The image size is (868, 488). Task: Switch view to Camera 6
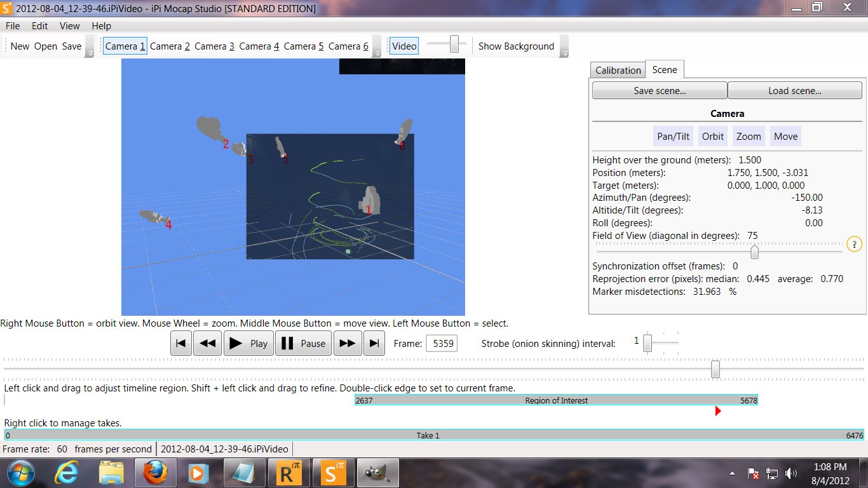(x=348, y=46)
